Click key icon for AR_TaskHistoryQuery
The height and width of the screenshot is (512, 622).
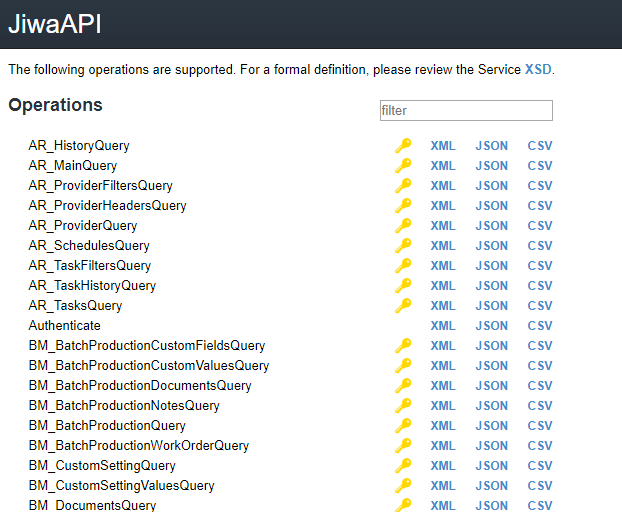403,286
